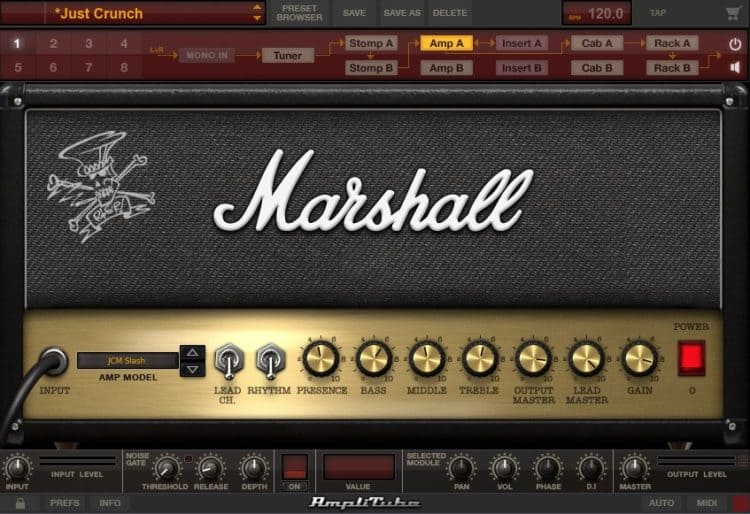This screenshot has height=514, width=750.
Task: Select the Amp B module
Action: [x=446, y=68]
